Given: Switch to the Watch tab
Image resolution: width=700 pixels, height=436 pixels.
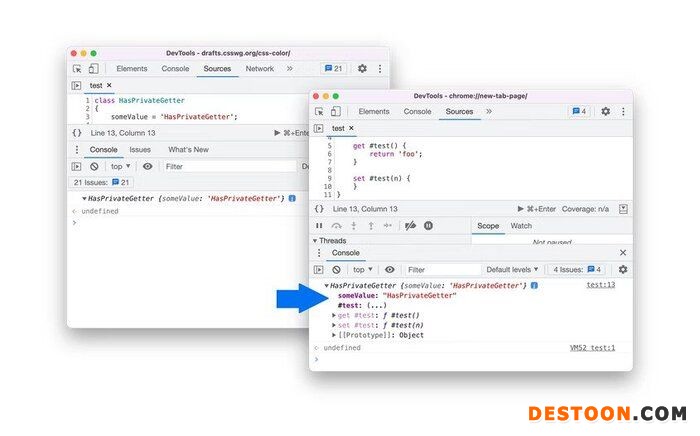Looking at the screenshot, I should click(521, 226).
